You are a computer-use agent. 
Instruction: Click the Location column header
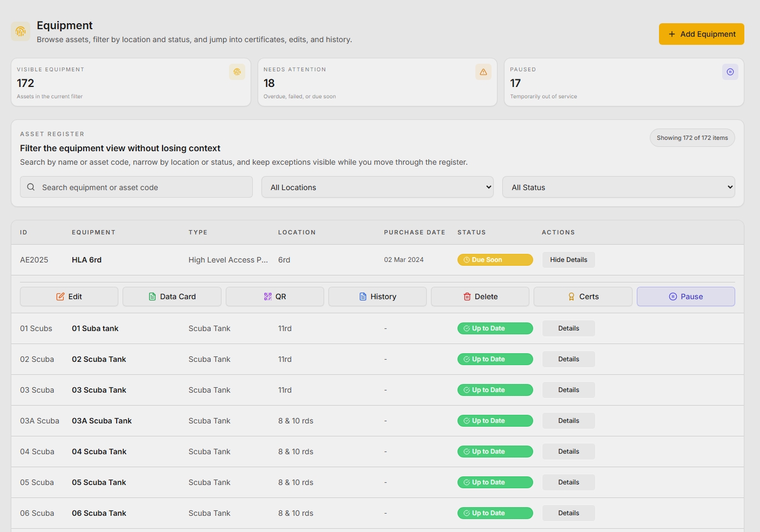coord(297,232)
